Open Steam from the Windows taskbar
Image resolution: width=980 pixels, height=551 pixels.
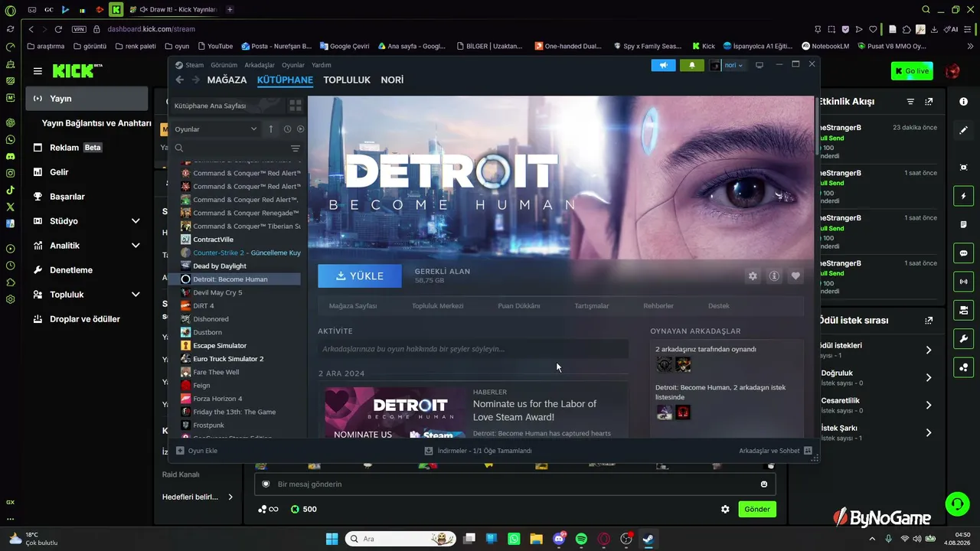[x=648, y=539]
